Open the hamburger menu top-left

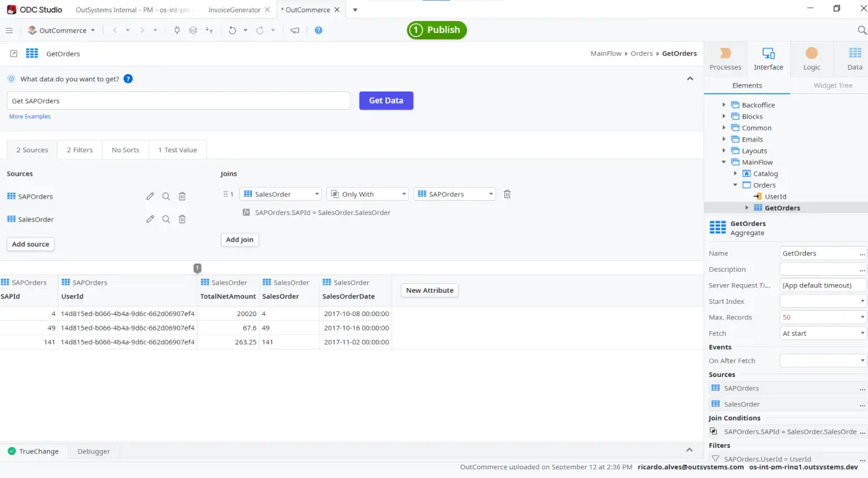[9, 30]
